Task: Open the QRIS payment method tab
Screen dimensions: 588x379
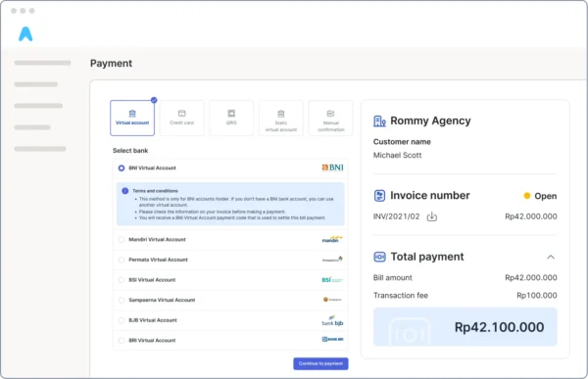Action: point(231,118)
